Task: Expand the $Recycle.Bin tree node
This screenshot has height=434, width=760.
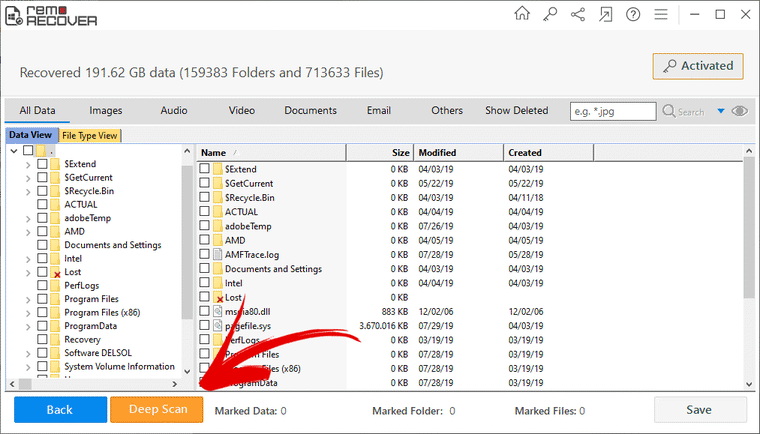Action: click(x=27, y=191)
